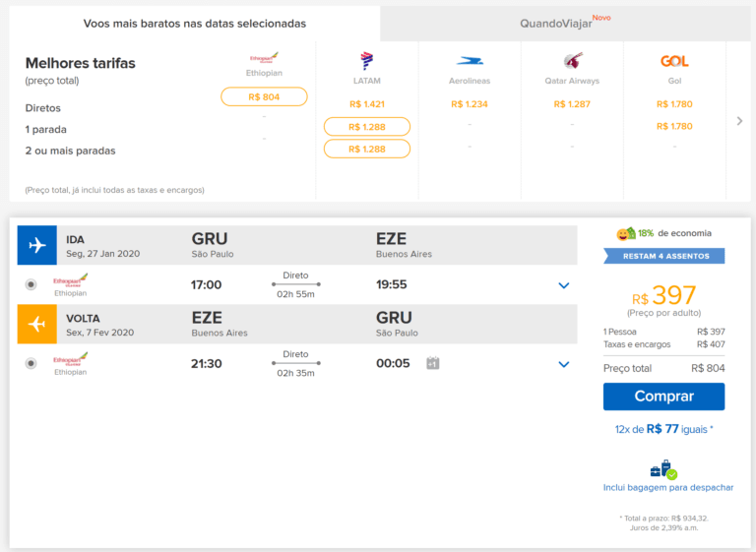Viewport: 756px width, 552px height.
Task: Show more airlines with right arrow
Action: point(740,121)
